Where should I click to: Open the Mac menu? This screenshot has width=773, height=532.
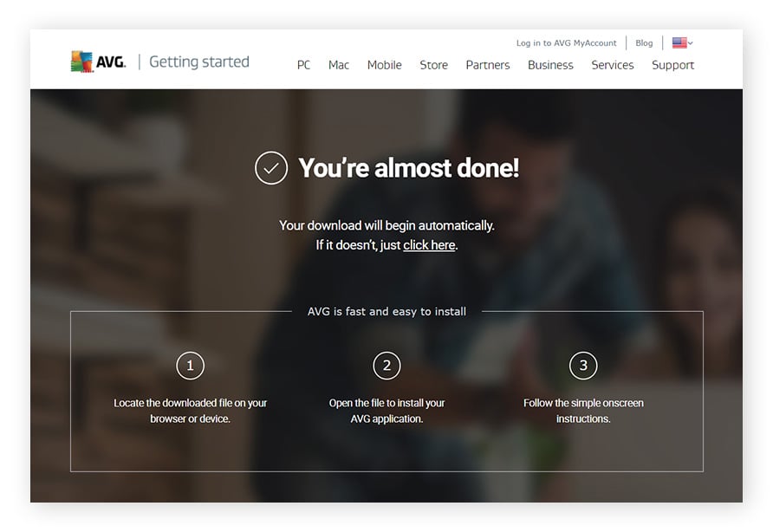339,65
